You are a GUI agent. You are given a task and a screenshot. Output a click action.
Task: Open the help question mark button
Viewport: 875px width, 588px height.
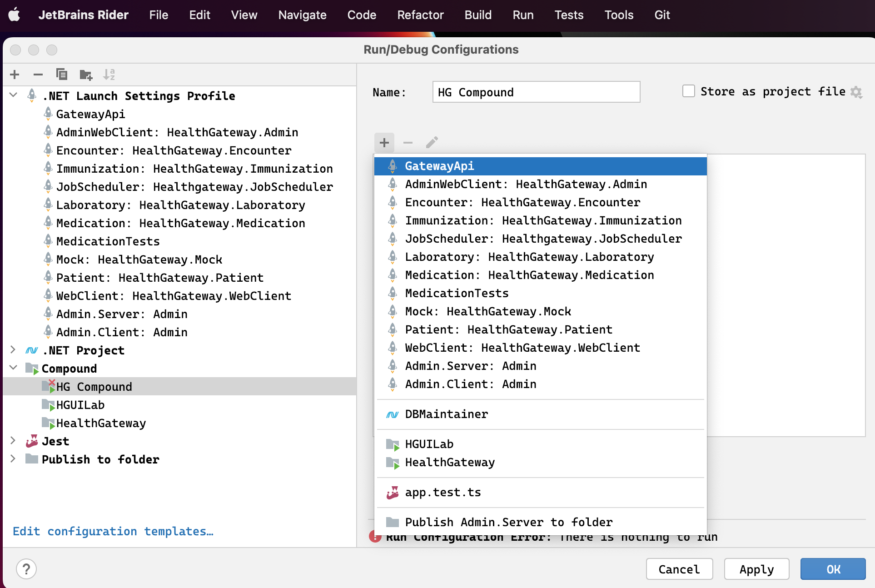click(x=26, y=569)
